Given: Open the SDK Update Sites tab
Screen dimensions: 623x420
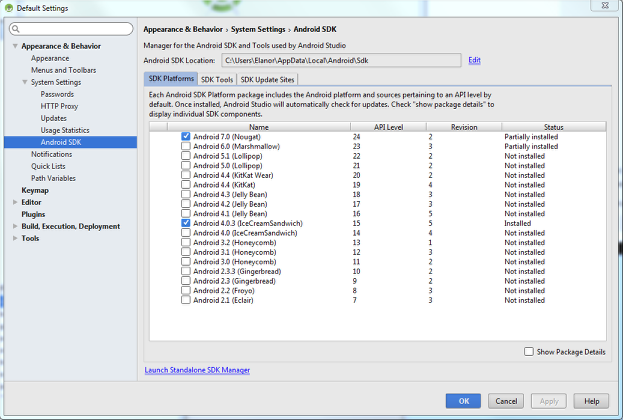Looking at the screenshot, I should point(267,79).
